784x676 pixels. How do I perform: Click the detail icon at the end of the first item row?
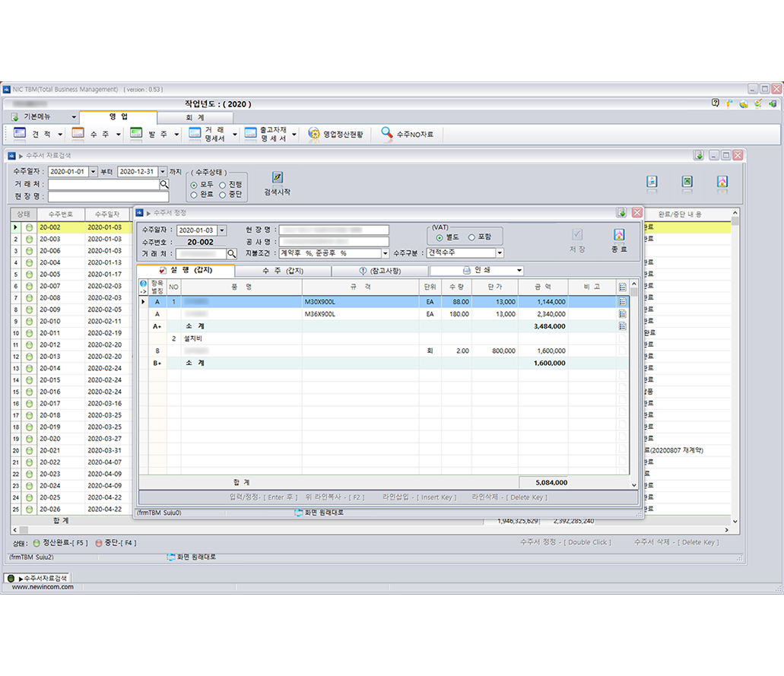tap(623, 302)
